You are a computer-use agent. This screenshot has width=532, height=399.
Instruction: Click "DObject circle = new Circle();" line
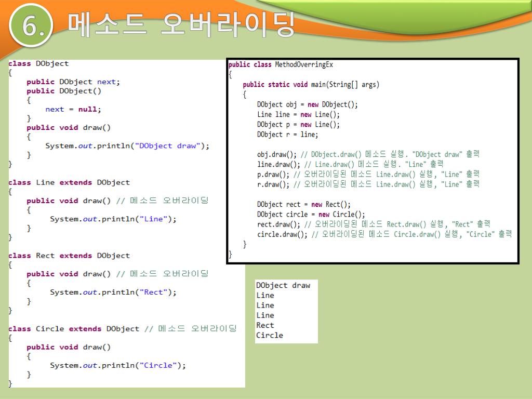[311, 215]
